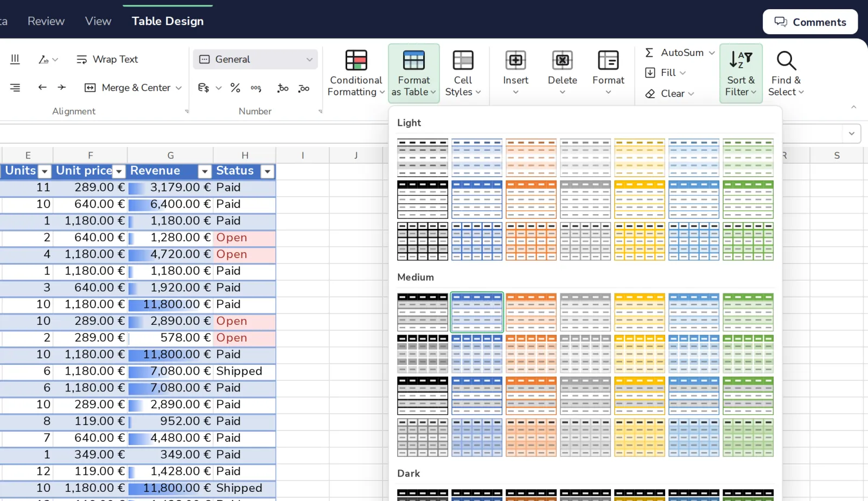Viewport: 868px width, 501px height.
Task: Apply comma style number format
Action: tap(256, 88)
